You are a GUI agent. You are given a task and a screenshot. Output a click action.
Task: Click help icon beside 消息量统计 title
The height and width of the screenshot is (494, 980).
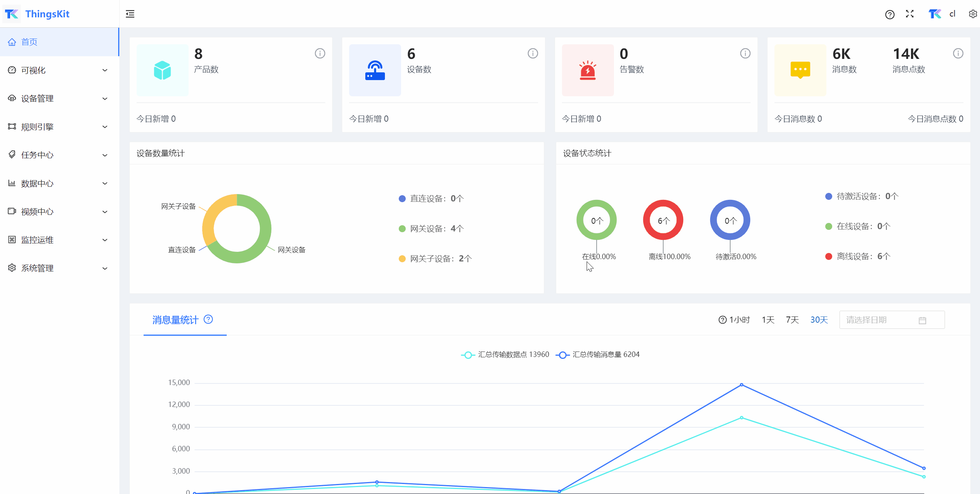point(208,319)
